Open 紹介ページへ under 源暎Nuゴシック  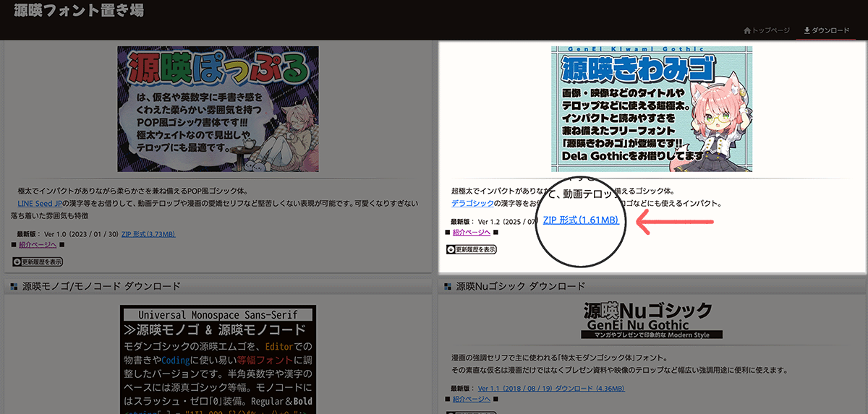472,400
